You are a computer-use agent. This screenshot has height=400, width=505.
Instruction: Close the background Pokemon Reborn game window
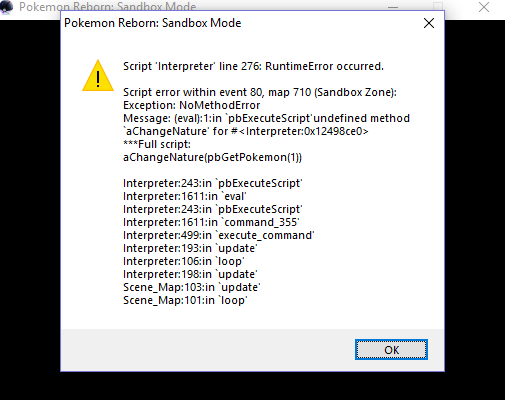point(484,7)
